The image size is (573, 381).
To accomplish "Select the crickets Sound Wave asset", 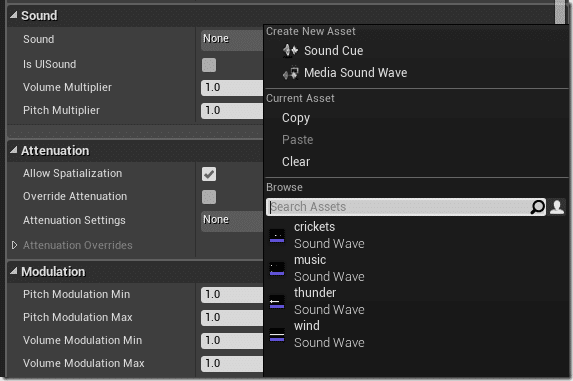I will pos(416,235).
